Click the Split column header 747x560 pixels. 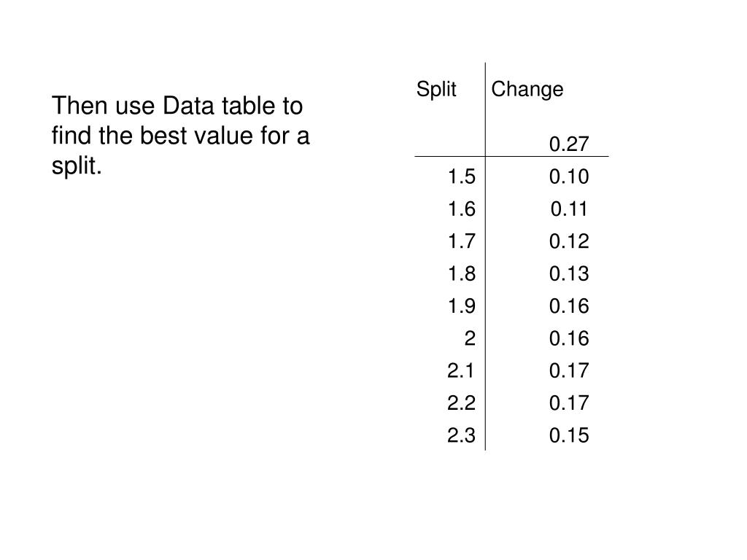(436, 90)
